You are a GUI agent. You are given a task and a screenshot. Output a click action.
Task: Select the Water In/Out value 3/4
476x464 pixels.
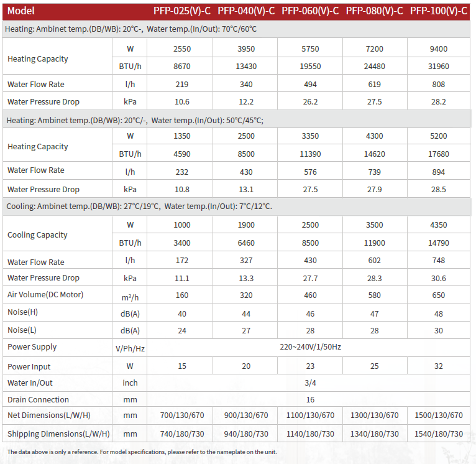tap(310, 383)
